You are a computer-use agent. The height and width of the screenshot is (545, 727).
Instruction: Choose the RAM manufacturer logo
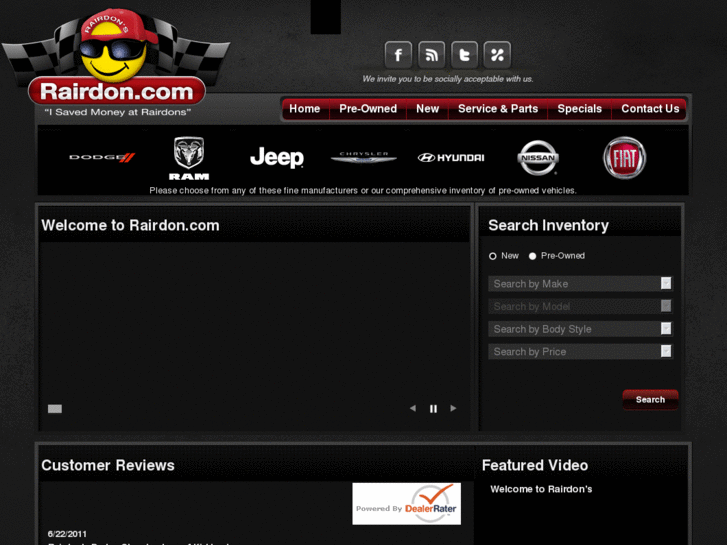189,158
